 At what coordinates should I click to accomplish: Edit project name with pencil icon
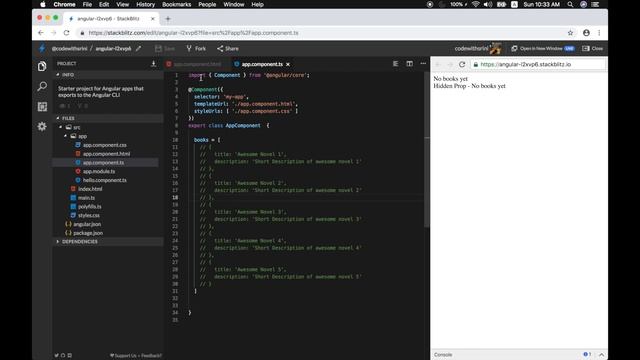[138, 49]
